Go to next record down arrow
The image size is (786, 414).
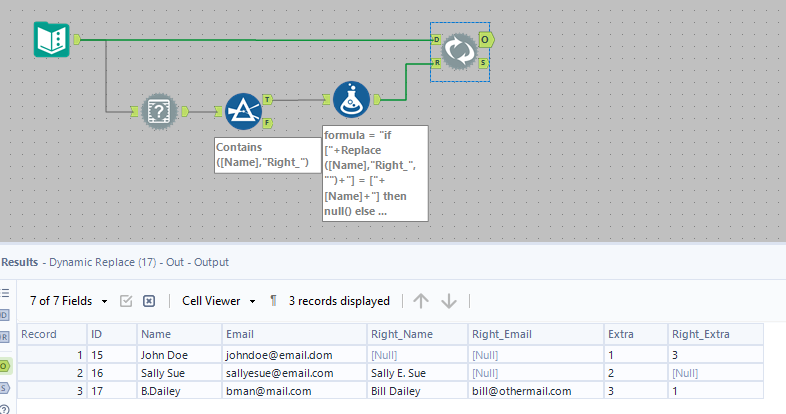point(449,301)
